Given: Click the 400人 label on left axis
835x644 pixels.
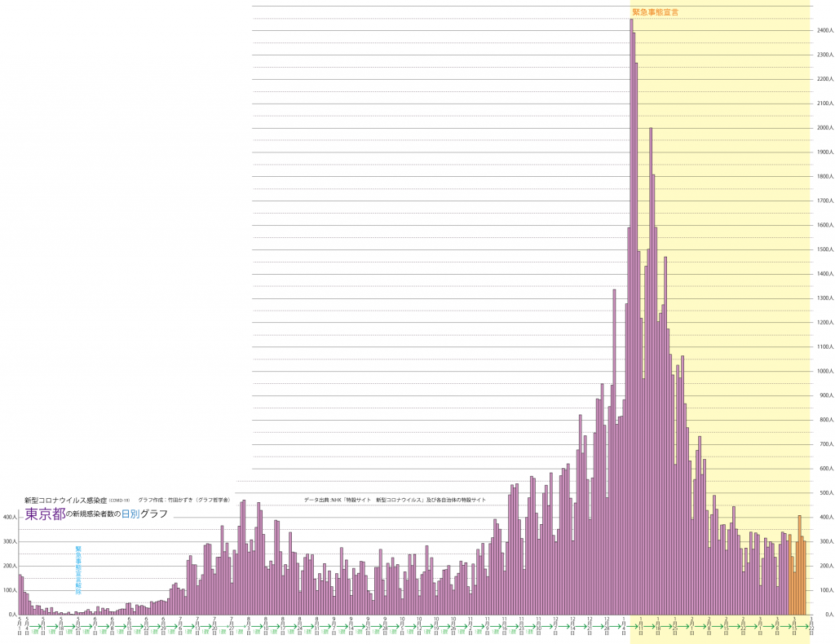Looking at the screenshot, I should click(9, 517).
